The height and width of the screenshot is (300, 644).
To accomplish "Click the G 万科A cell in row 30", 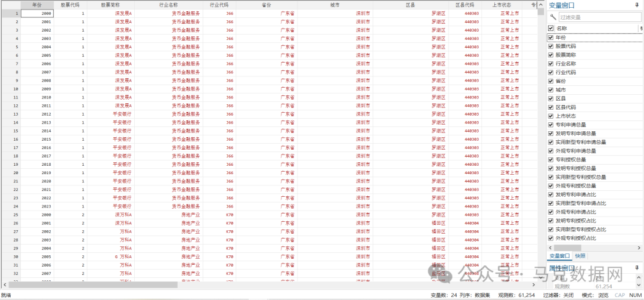I will (110, 257).
